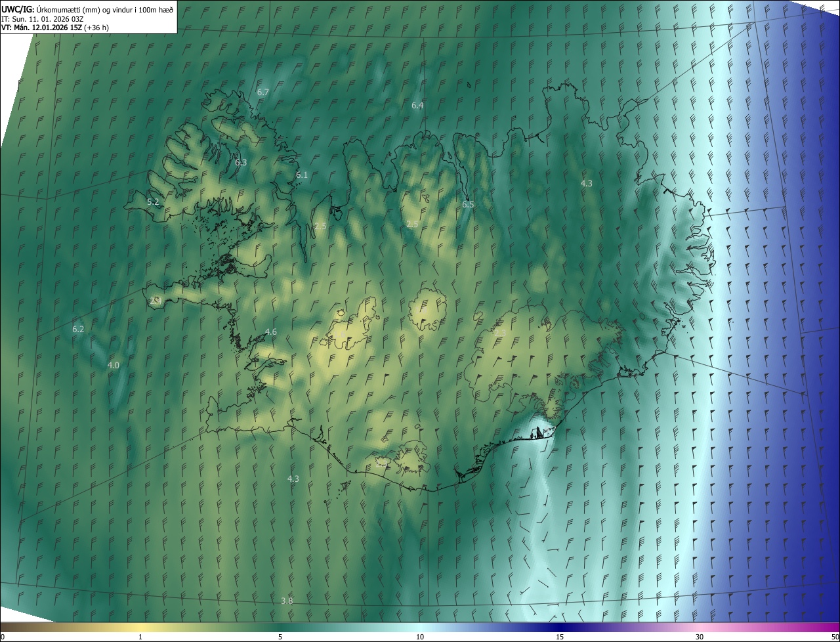Click the '5' tick on the color scale
The image size is (840, 642).
(280, 637)
